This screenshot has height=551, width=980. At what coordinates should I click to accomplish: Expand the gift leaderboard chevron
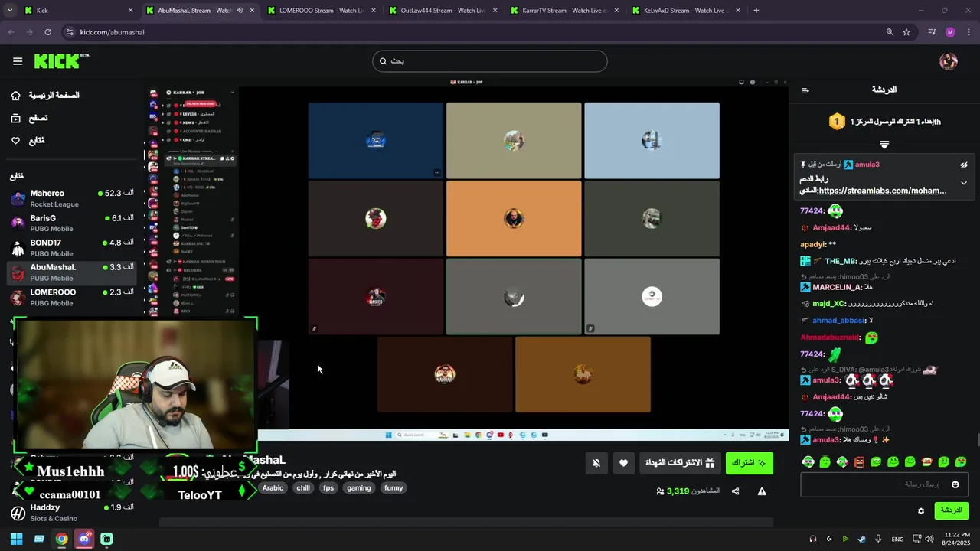pyautogui.click(x=884, y=144)
